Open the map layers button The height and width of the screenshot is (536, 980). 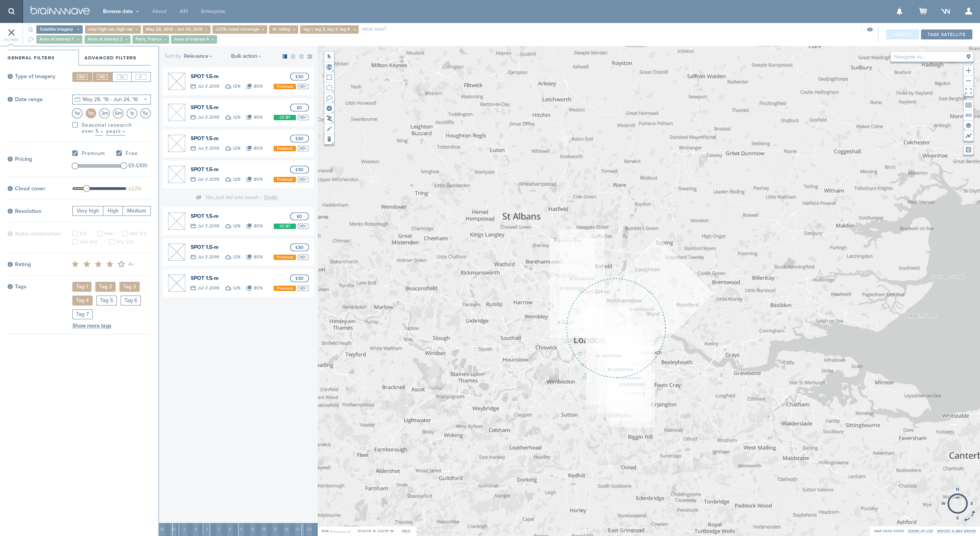[968, 126]
